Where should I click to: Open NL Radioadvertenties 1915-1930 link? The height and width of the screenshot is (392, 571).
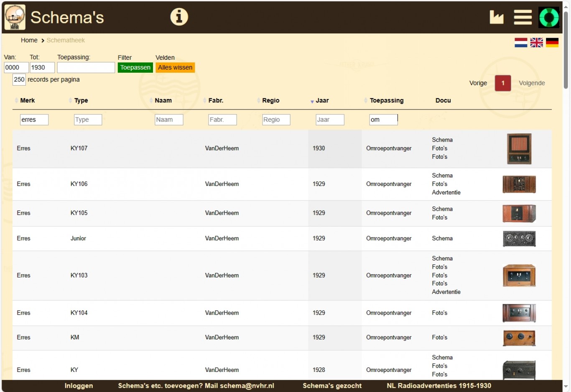tap(439, 386)
